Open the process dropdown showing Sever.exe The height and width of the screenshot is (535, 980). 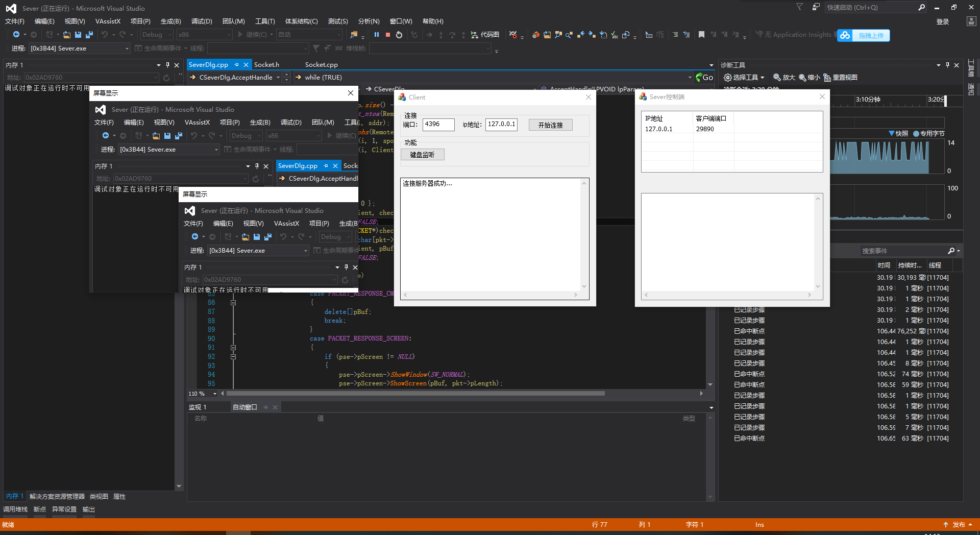[80, 48]
